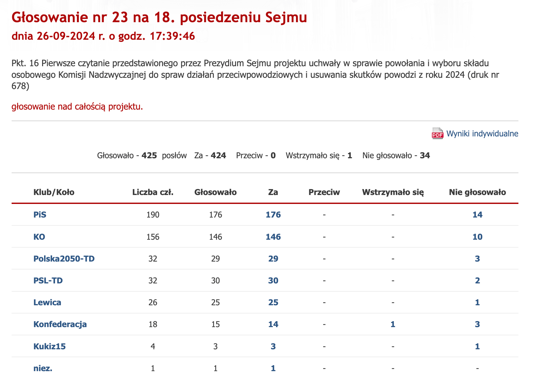Click Polska2050-TD not voting count 3
The height and width of the screenshot is (392, 533).
pyautogui.click(x=477, y=259)
